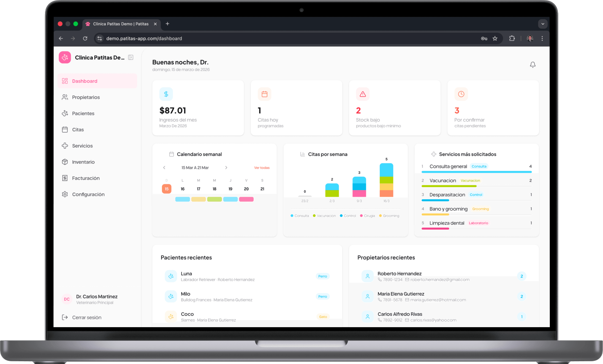The height and width of the screenshot is (364, 603).
Task: Open Configuración via the gear icon
Action: click(x=65, y=194)
